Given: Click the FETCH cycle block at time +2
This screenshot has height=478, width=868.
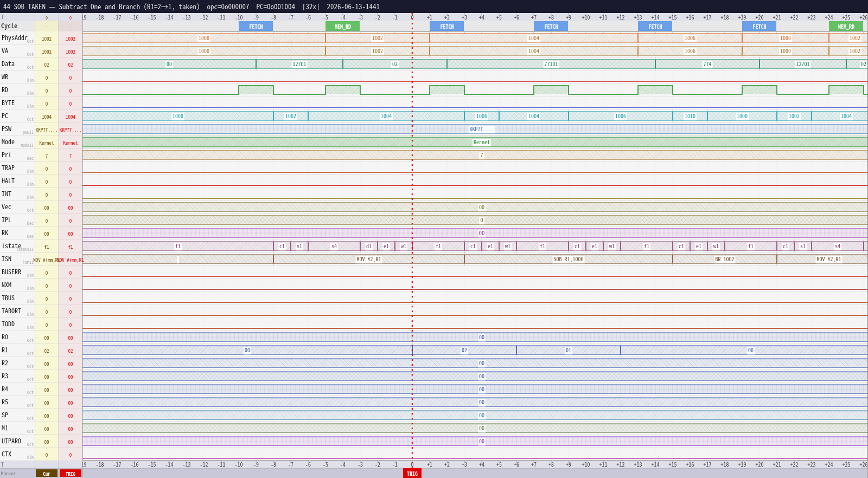Looking at the screenshot, I should pos(446,27).
